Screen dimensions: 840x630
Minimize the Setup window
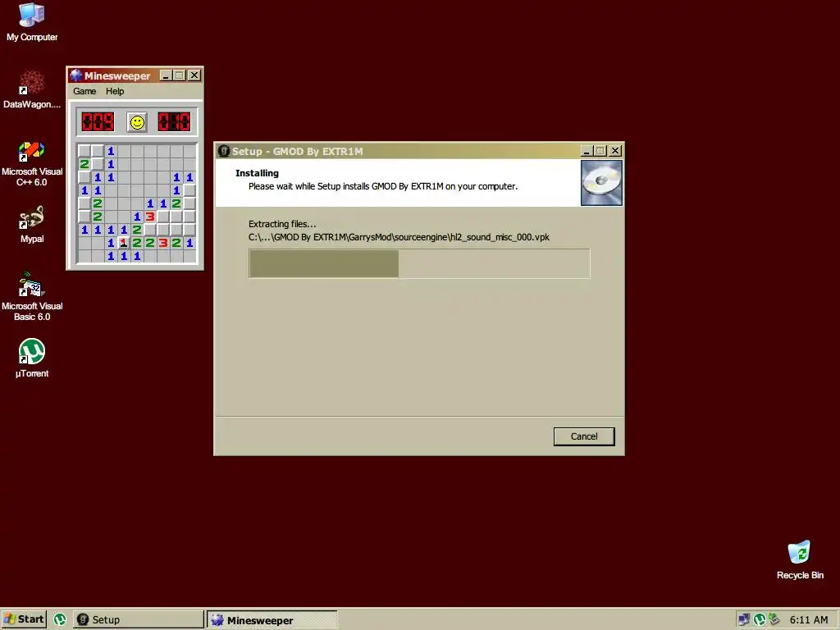[x=587, y=151]
